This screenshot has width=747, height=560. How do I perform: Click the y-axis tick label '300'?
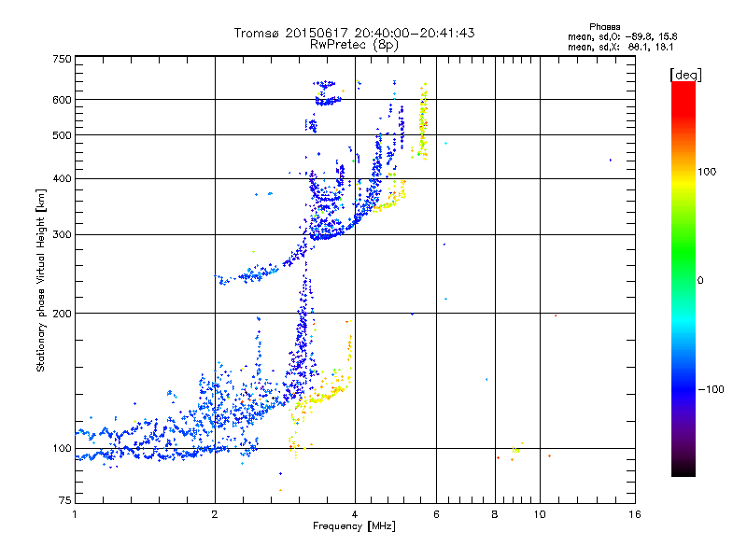coord(63,235)
